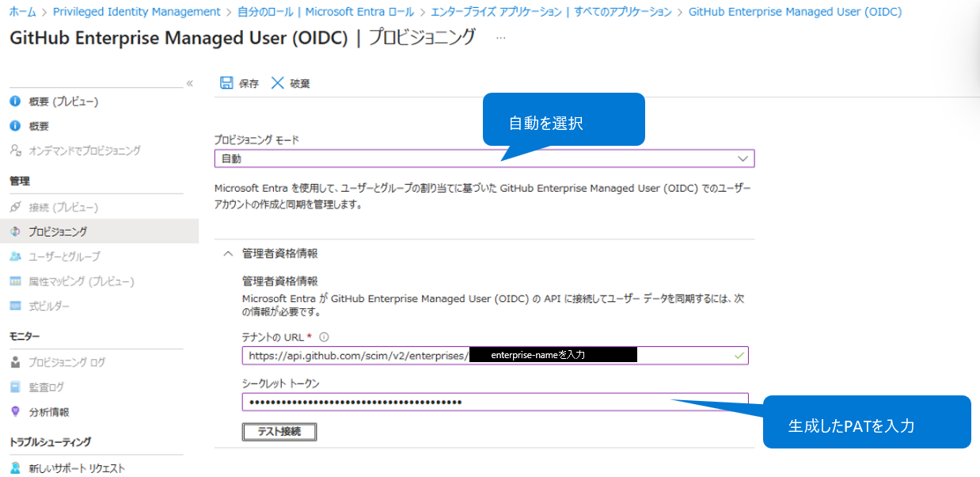Open 分析情報 menu item
This screenshot has height=477, width=980.
[x=49, y=412]
